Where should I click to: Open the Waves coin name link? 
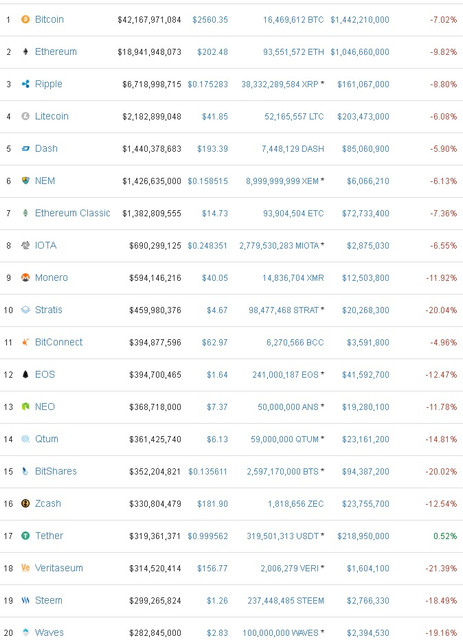(x=49, y=632)
